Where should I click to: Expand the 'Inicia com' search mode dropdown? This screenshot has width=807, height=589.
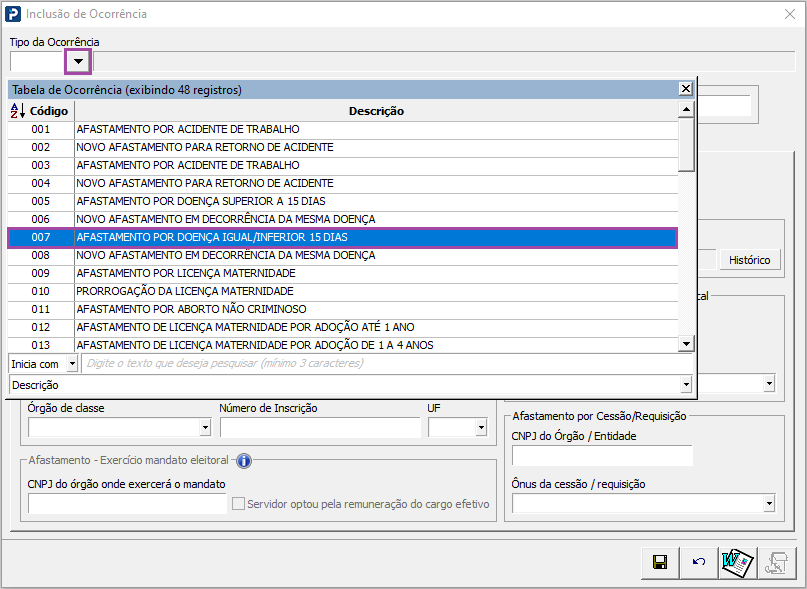pyautogui.click(x=71, y=364)
